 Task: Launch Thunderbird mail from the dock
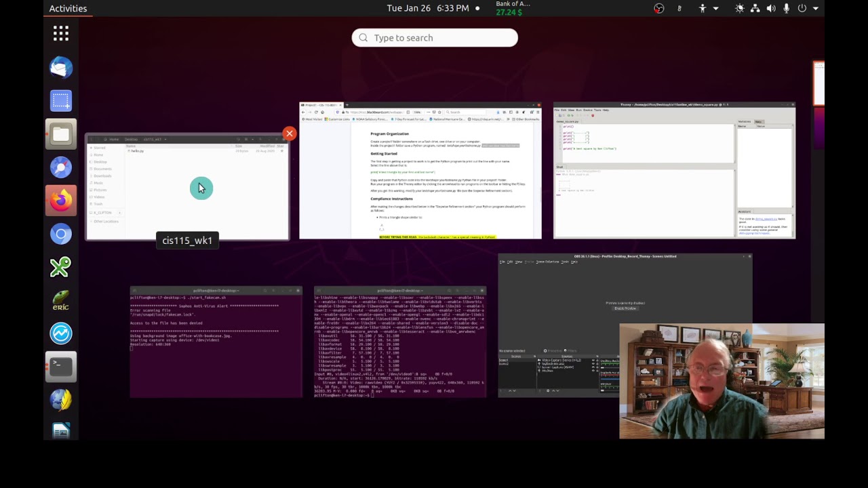click(x=61, y=67)
